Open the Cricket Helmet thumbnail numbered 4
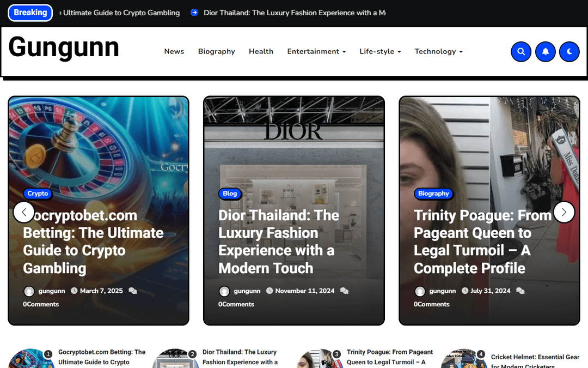Screen dimensions: 588x368 463,358
